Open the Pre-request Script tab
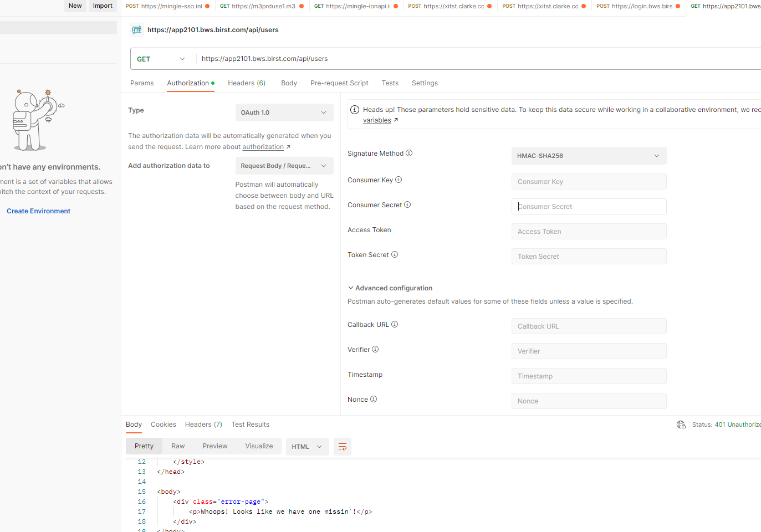 pyautogui.click(x=339, y=83)
